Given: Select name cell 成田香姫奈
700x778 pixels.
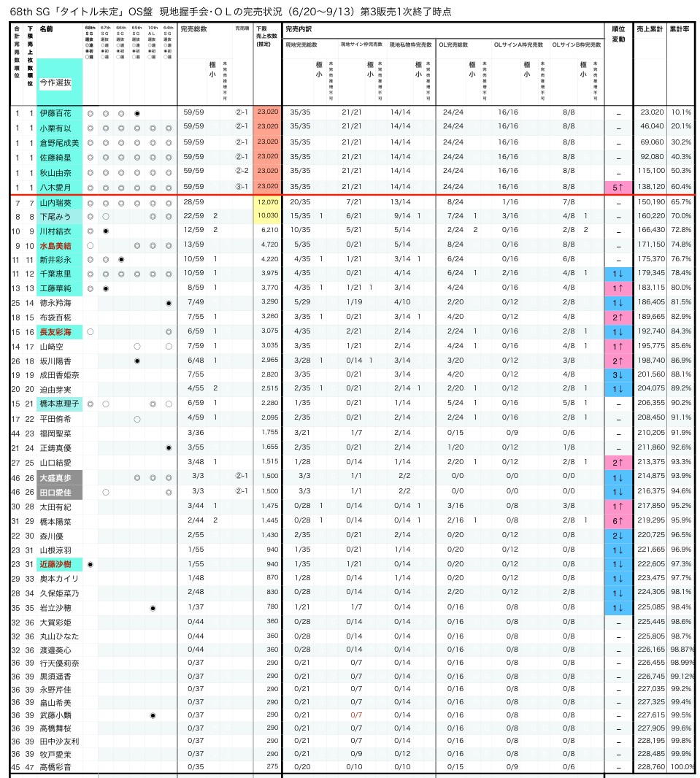Looking at the screenshot, I should 60,375.
